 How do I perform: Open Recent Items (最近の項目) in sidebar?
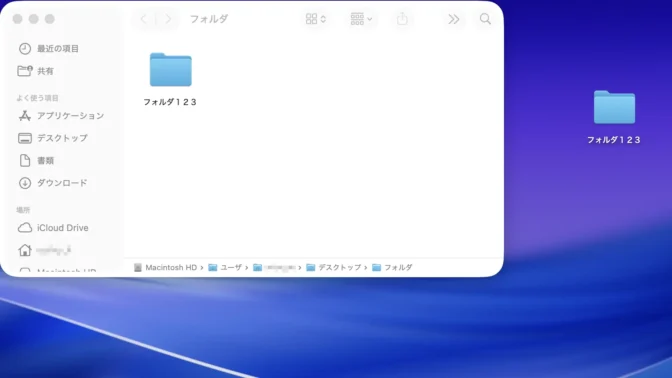pos(57,49)
